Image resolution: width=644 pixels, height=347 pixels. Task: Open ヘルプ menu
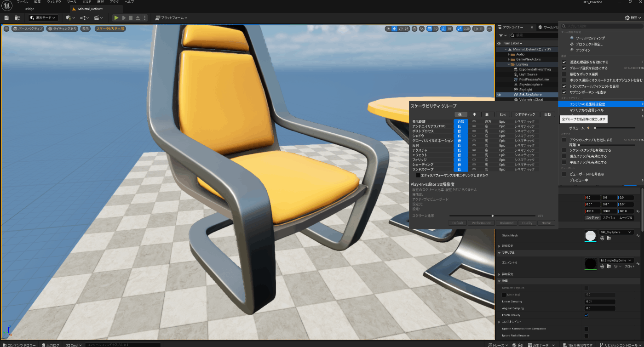[x=130, y=2]
